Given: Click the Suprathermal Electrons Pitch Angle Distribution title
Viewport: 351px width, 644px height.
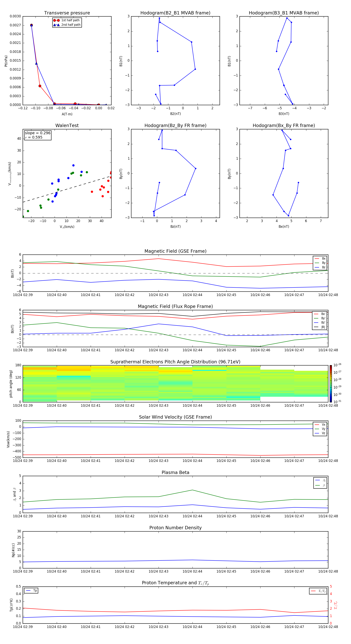Looking at the screenshot, I should (175, 362).
